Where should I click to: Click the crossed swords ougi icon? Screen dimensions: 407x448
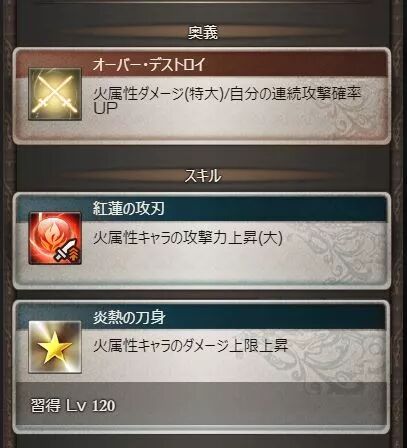55,94
